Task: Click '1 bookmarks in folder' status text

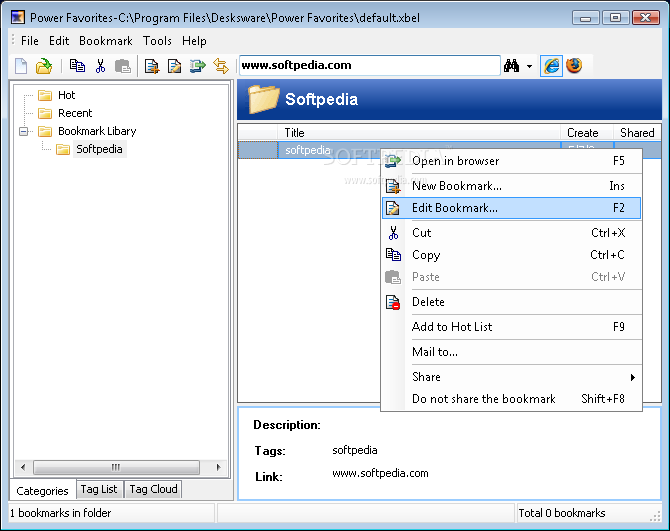Action: pyautogui.click(x=61, y=513)
